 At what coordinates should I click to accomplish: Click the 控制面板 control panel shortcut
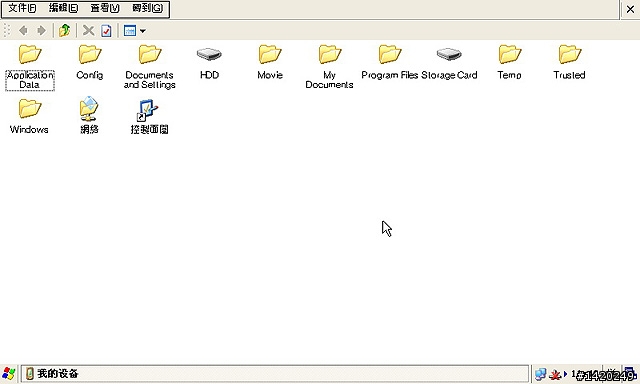[x=149, y=116]
